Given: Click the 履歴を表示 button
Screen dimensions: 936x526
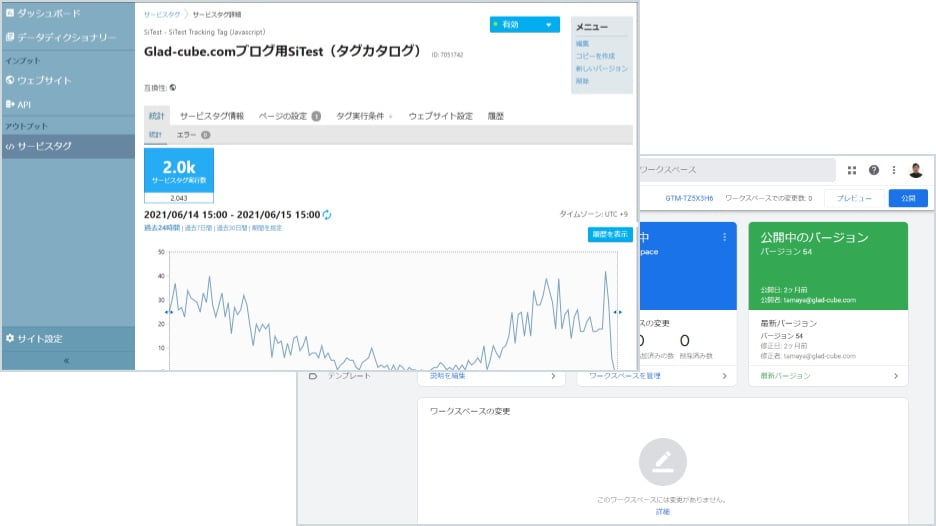Looking at the screenshot, I should point(609,234).
